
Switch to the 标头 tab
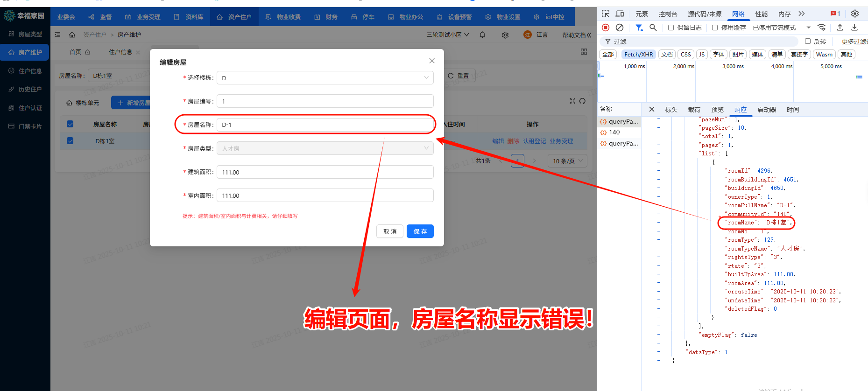tap(671, 110)
